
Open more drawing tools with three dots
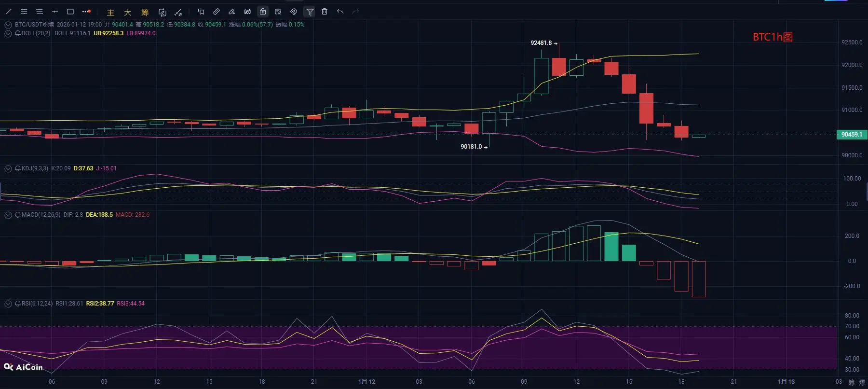[x=86, y=12]
